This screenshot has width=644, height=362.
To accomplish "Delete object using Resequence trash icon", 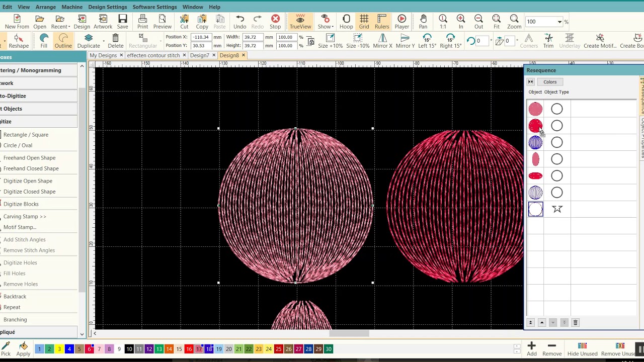I will [576, 323].
